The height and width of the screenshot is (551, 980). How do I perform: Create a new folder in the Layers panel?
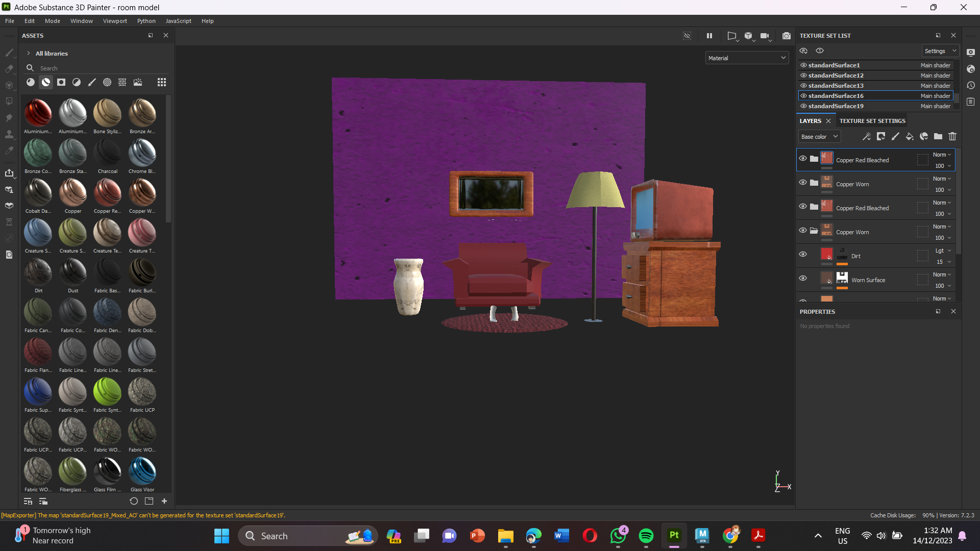tap(938, 136)
